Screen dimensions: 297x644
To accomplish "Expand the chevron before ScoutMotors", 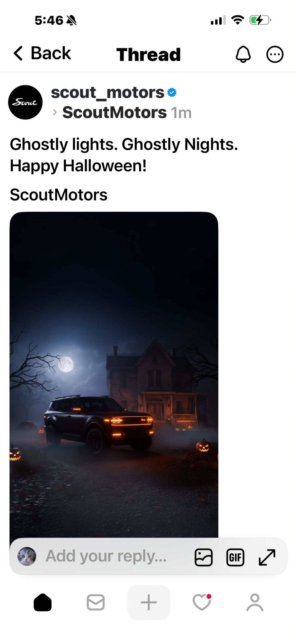I will click(x=55, y=112).
